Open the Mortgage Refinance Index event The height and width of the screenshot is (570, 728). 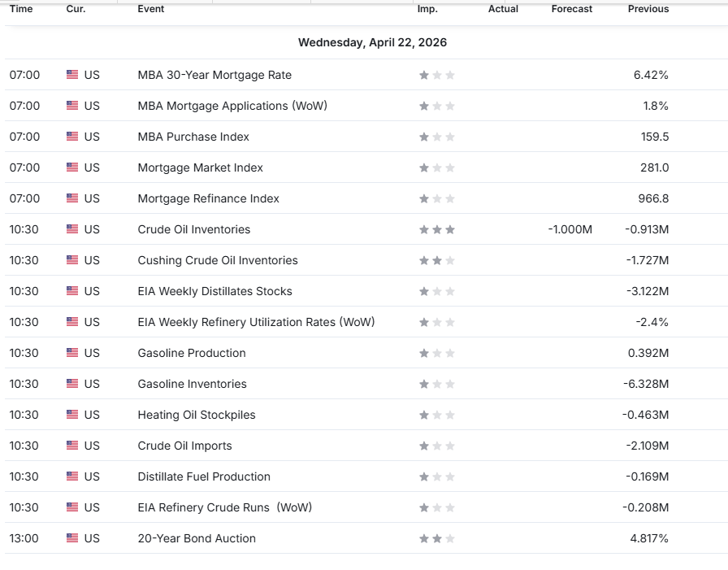coord(209,198)
